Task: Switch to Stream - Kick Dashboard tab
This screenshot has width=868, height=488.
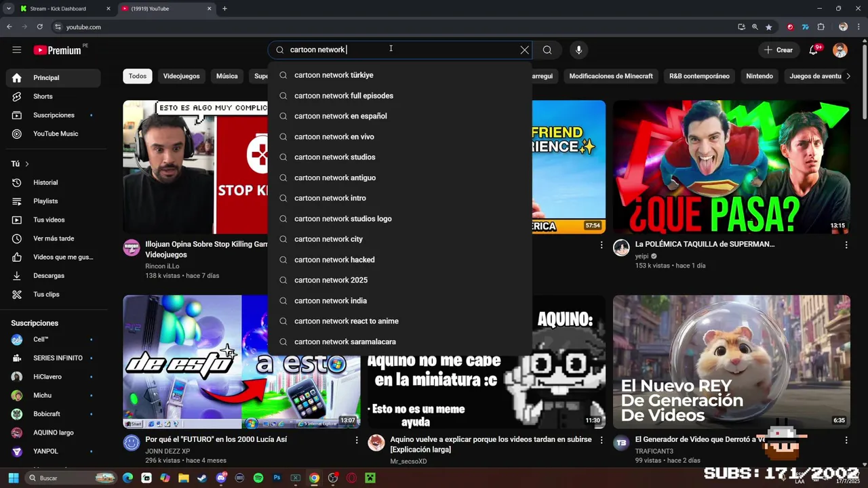Action: 64,9
